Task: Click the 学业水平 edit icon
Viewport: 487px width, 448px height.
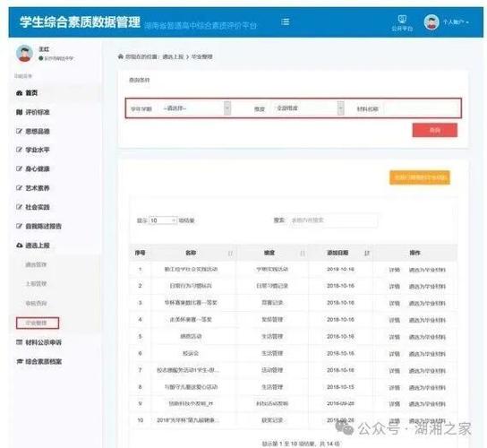Action: pos(20,150)
